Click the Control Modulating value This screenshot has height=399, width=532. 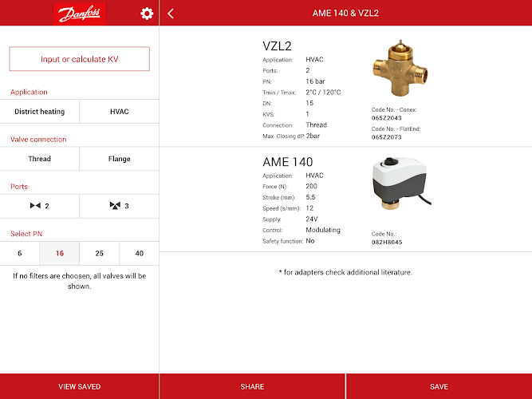point(323,230)
